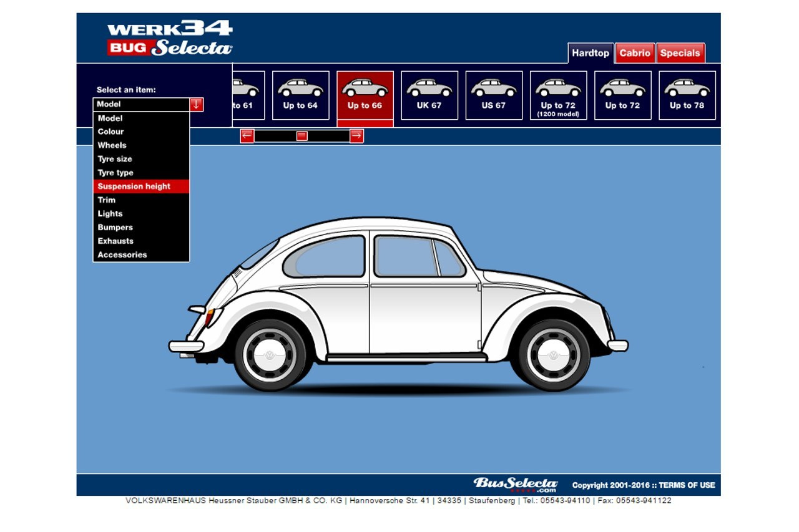Choose the UK 67 Beetle model
Image resolution: width=799 pixels, height=532 pixels.
429,95
